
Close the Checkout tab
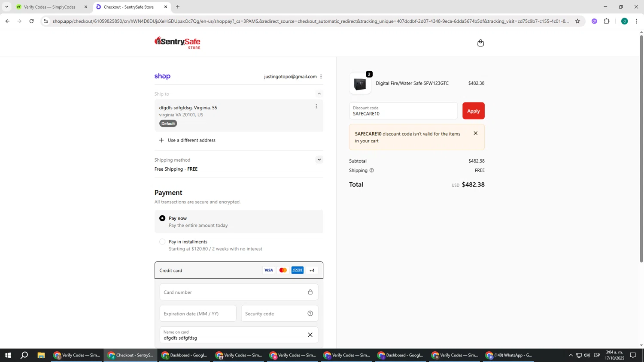pyautogui.click(x=166, y=7)
